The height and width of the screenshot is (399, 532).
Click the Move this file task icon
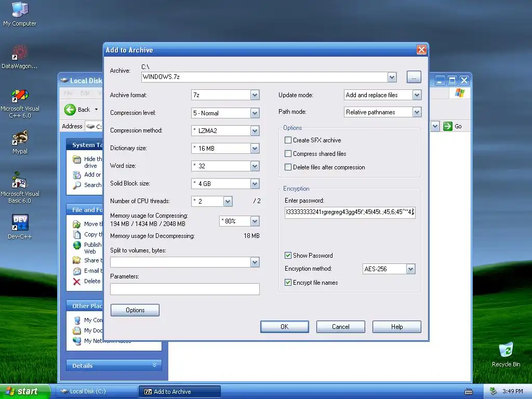pyautogui.click(x=77, y=224)
